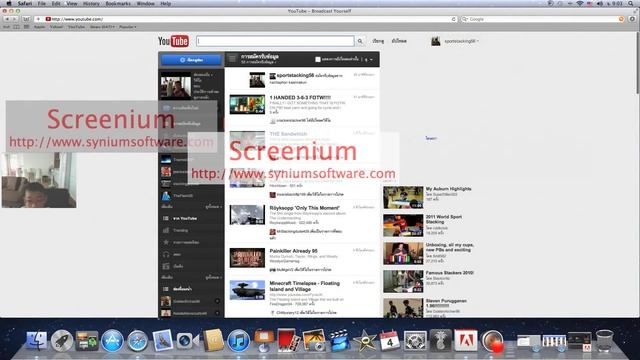Click the YouTube search magnifier button
This screenshot has height=360, width=640.
[360, 41]
